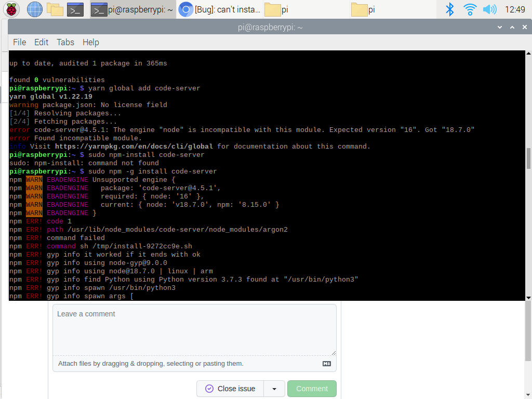The width and height of the screenshot is (532, 399).
Task: Click the terminal title bar text
Action: [x=270, y=27]
